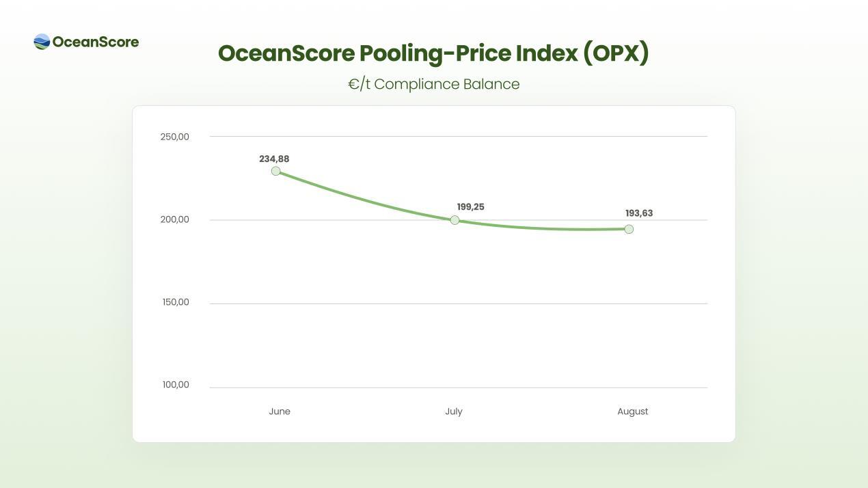This screenshot has width=868, height=488.
Task: Select the July x-axis label
Action: [454, 411]
